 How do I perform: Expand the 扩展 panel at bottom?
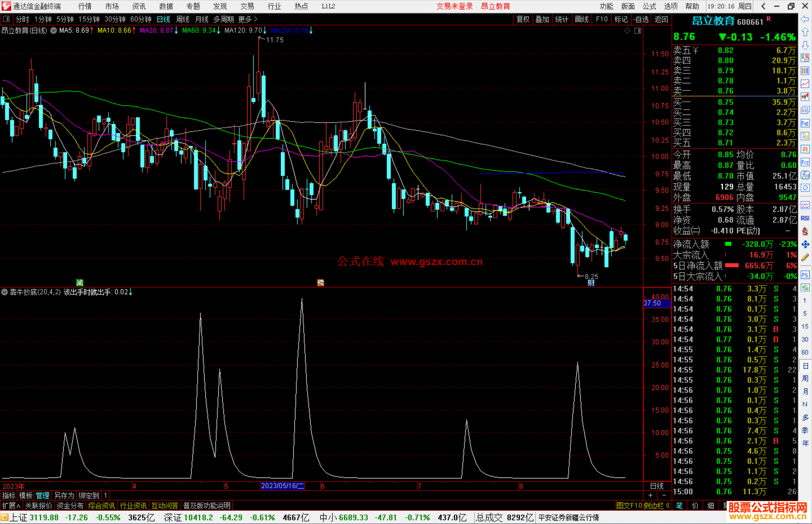[11, 506]
